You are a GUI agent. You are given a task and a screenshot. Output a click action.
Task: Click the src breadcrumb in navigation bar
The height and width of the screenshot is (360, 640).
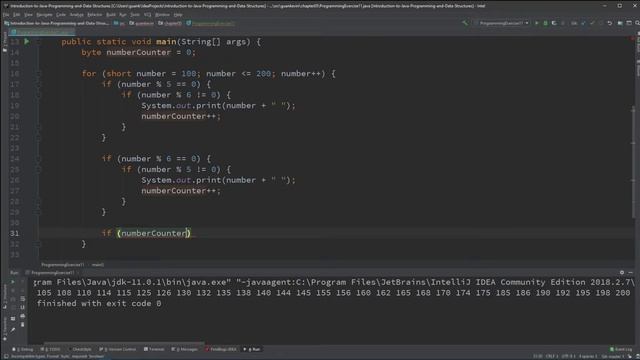point(120,23)
